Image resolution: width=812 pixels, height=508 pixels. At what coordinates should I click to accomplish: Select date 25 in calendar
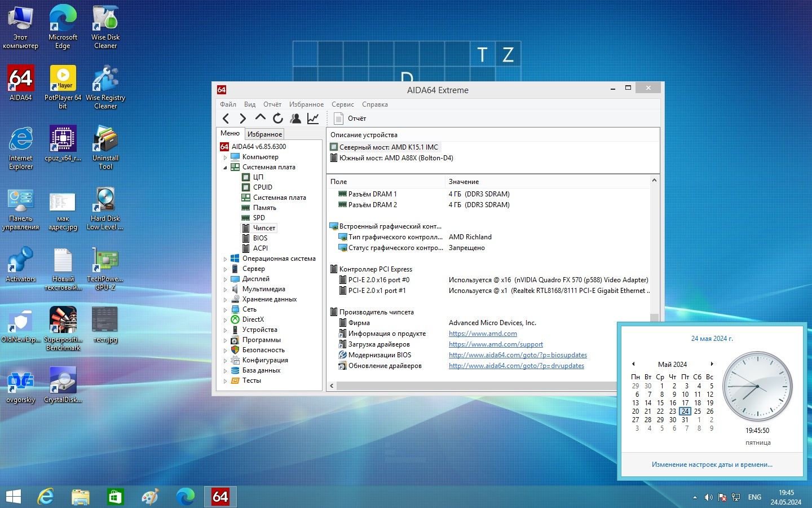pyautogui.click(x=698, y=411)
